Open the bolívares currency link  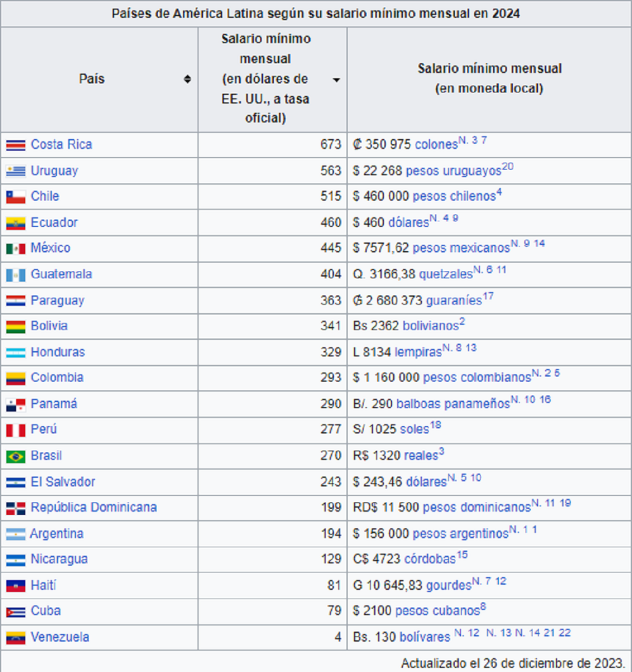[x=426, y=637]
